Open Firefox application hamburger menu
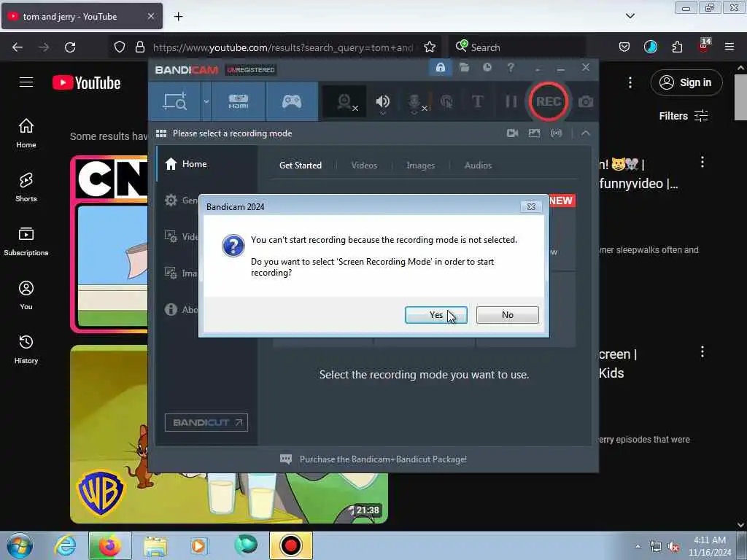Image resolution: width=747 pixels, height=560 pixels. [729, 47]
